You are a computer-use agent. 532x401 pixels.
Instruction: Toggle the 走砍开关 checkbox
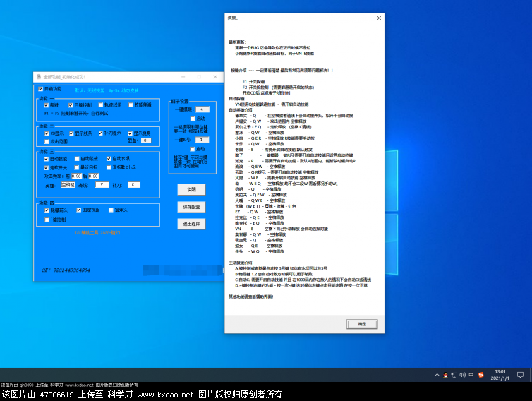point(46,168)
